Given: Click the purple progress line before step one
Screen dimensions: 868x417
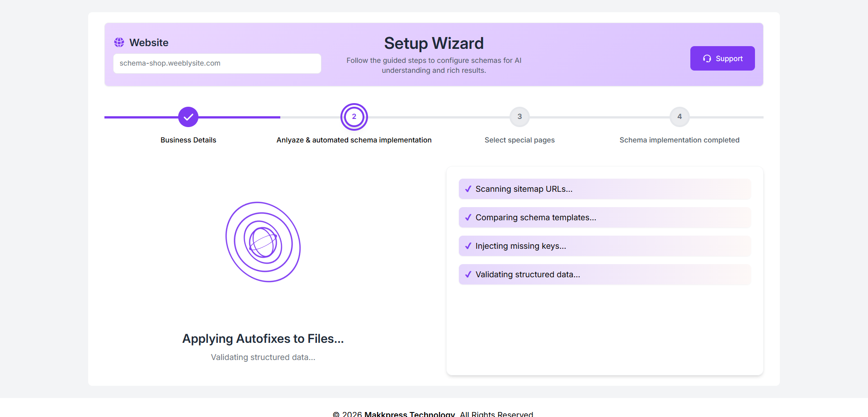Looking at the screenshot, I should click(x=140, y=117).
